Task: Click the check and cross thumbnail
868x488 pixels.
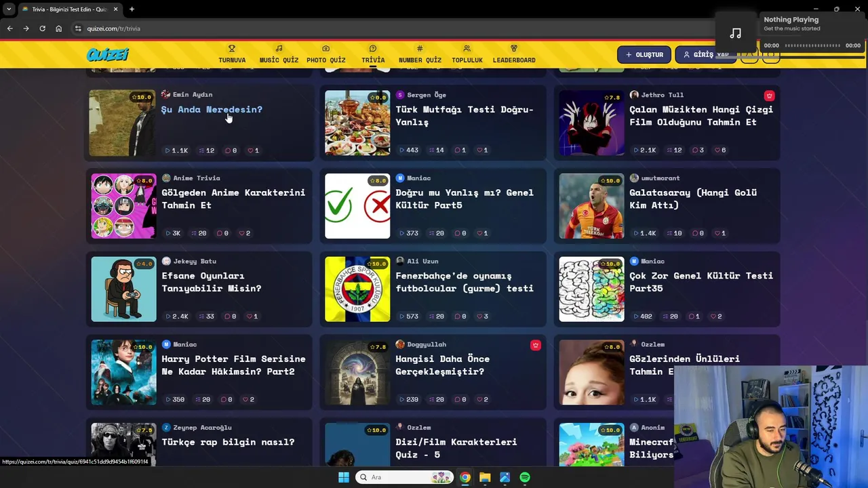Action: point(357,206)
